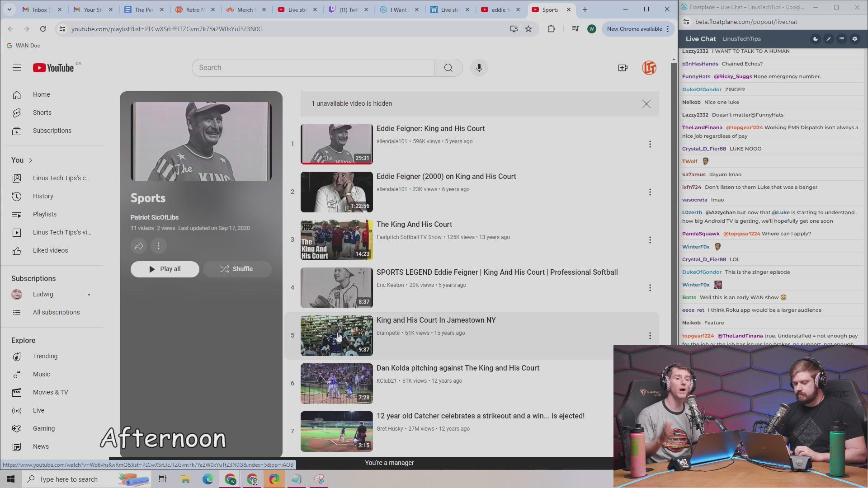Dismiss the unavailable video hidden notice

coord(646,104)
